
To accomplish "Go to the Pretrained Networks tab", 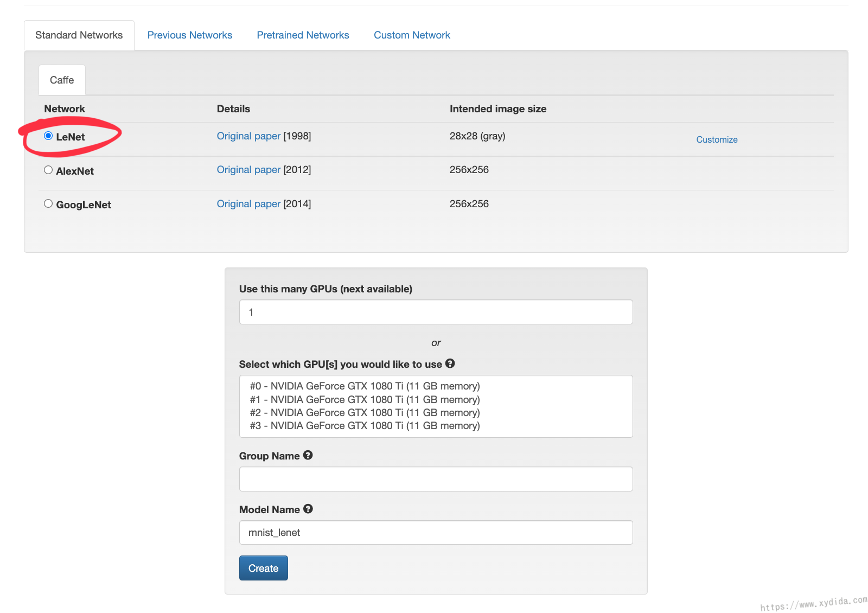I will [x=303, y=35].
